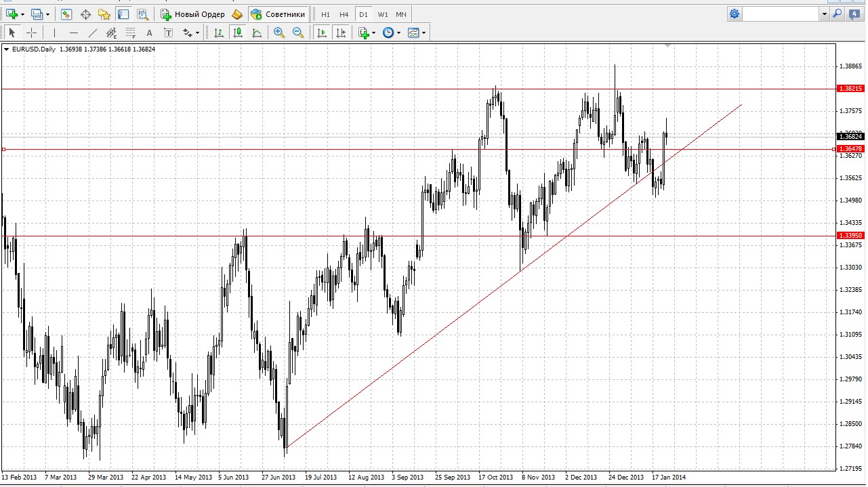Click the EURUSD,Daily chart title arrow
The height and width of the screenshot is (487, 868).
[x=6, y=49]
